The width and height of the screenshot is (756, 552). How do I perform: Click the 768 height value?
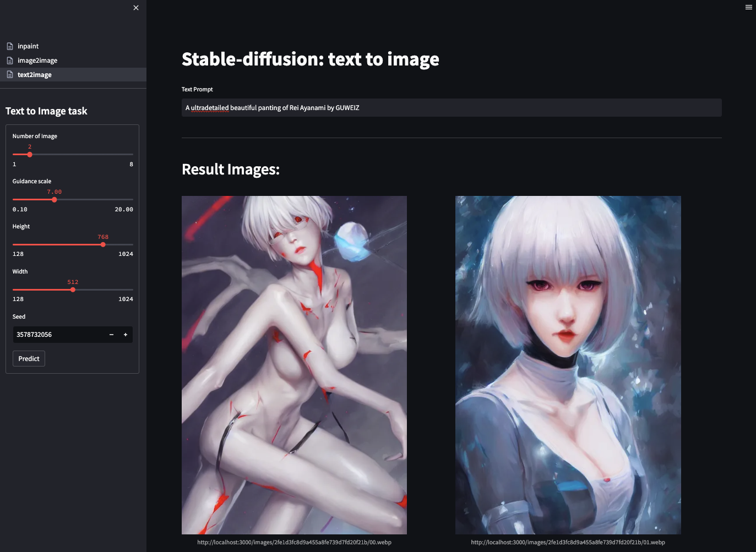(x=103, y=237)
